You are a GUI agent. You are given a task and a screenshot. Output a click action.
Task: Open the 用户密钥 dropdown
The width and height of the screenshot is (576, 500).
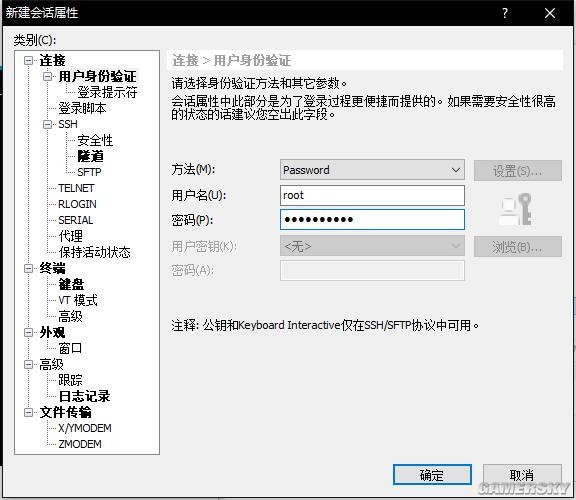coord(372,246)
